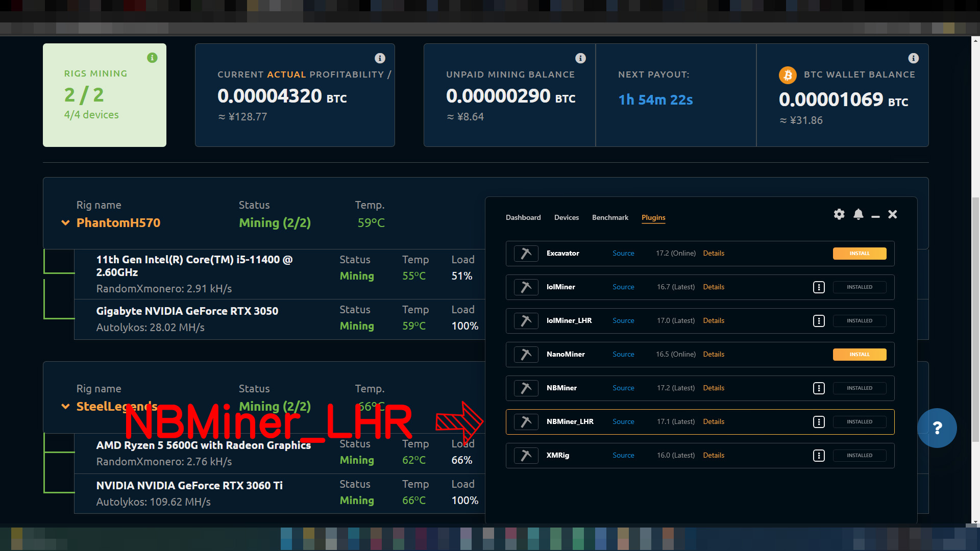This screenshot has height=551, width=980.
Task: Click wallet balance 0.00001069 BTC
Action: pyautogui.click(x=843, y=99)
